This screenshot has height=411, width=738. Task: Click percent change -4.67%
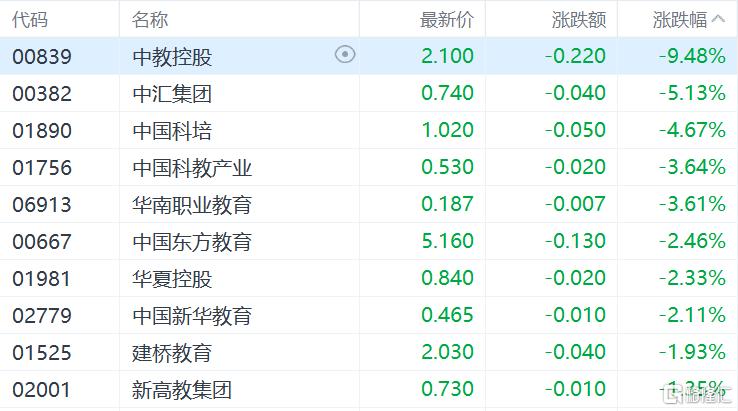click(692, 130)
